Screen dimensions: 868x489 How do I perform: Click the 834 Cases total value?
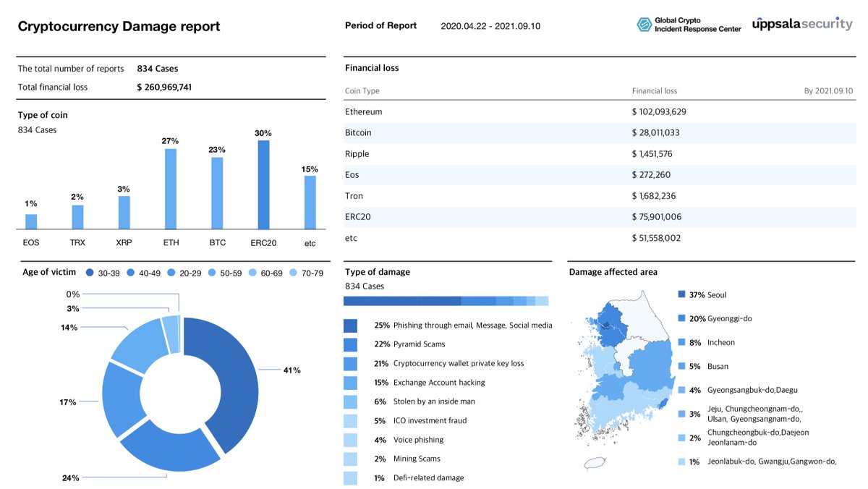tap(158, 69)
